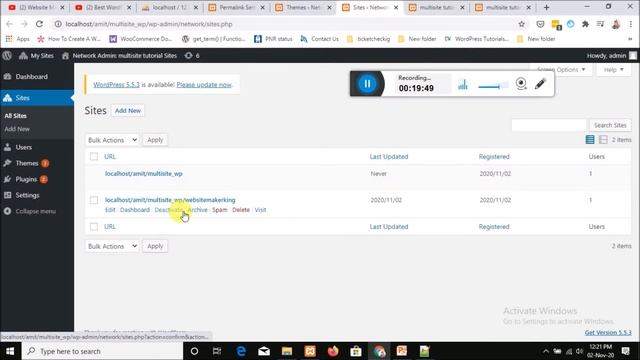
Task: Click Spam under websitemakerking site
Action: [x=220, y=210]
